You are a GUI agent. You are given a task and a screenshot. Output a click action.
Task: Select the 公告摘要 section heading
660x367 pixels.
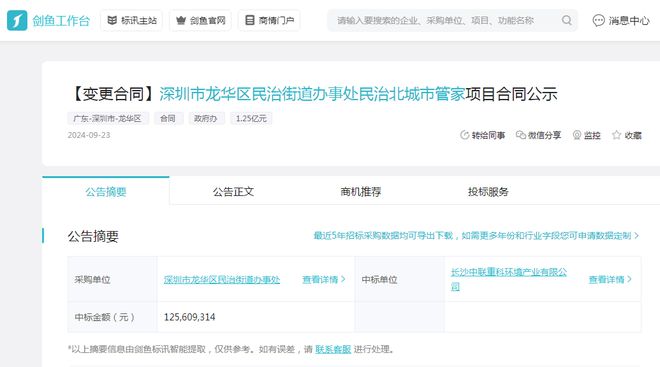[x=93, y=237]
